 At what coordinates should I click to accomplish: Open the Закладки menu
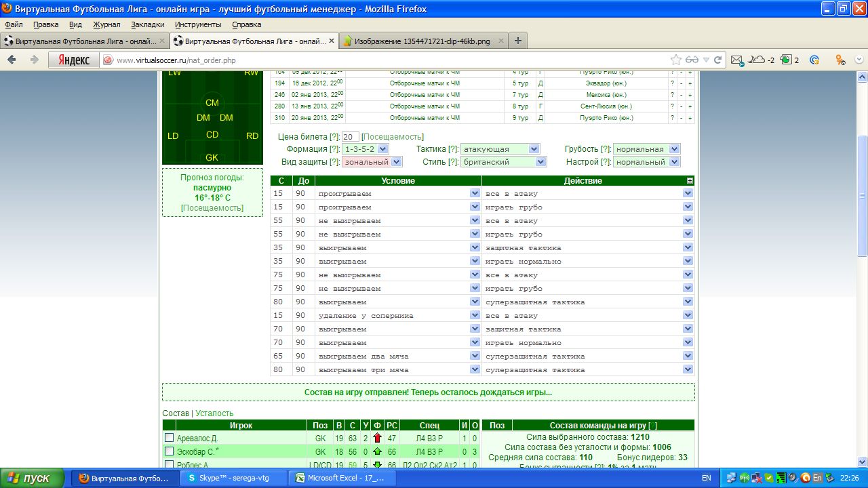[x=148, y=24]
